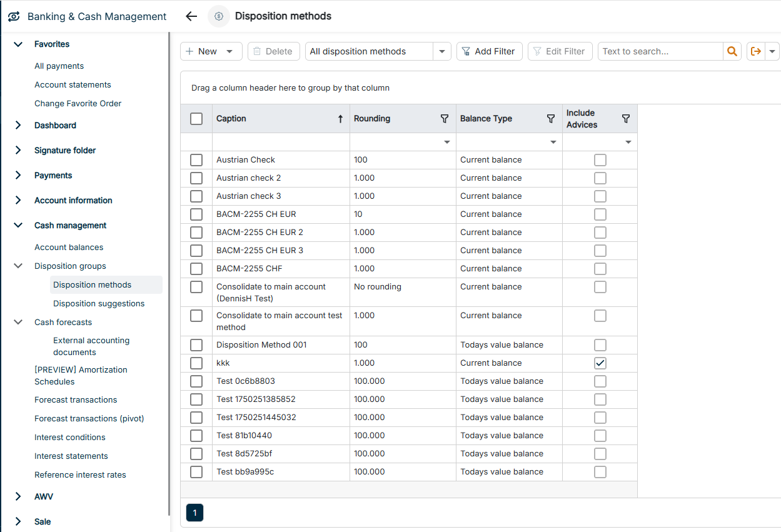781x532 pixels.
Task: Open the Rounding column filter icon
Action: pos(445,119)
